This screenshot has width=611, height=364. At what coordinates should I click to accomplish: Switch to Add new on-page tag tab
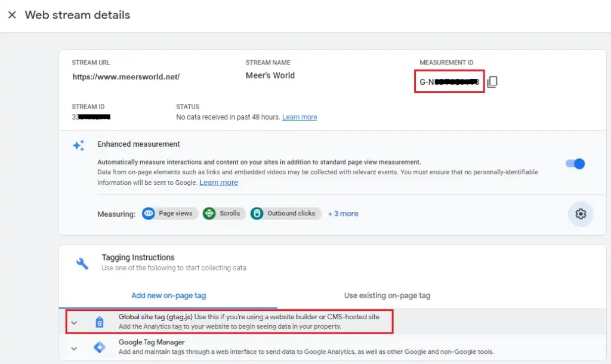(168, 295)
